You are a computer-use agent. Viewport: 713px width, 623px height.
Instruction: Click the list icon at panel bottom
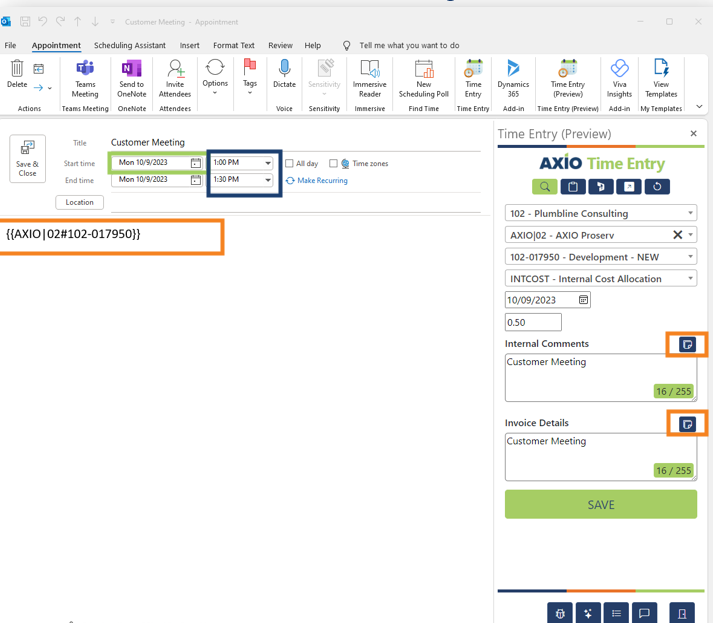click(616, 613)
